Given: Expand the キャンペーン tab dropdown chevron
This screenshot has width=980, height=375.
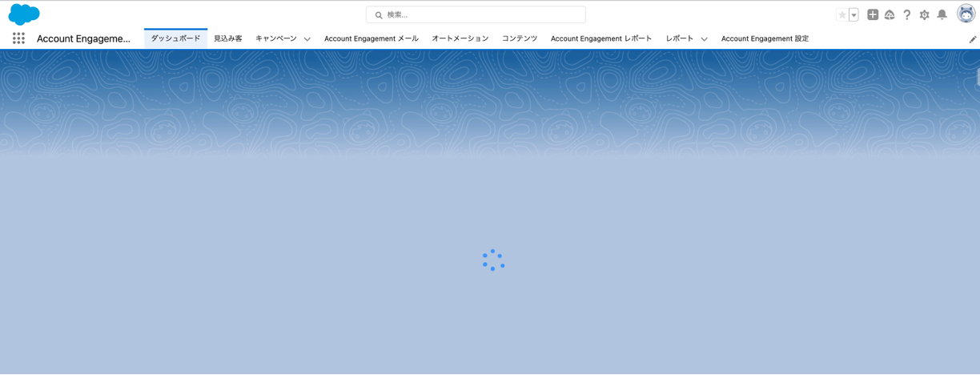Looking at the screenshot, I should [x=307, y=39].
